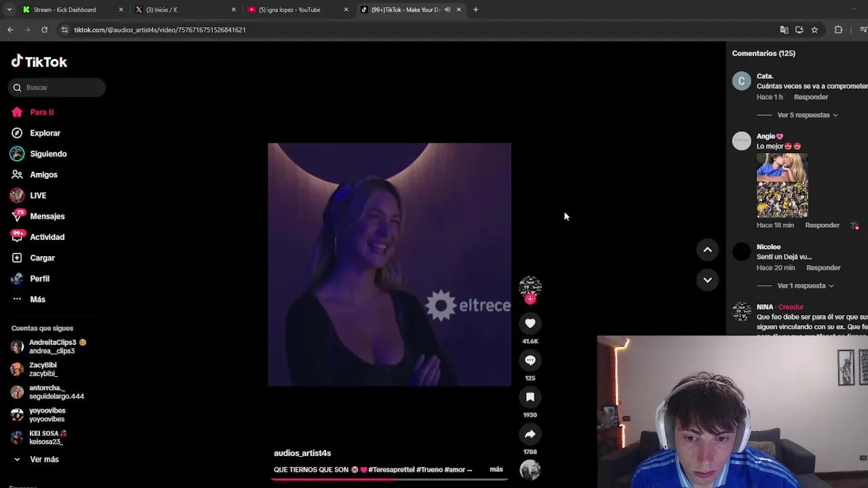
Task: Like the video with the heart icon
Action: [530, 324]
